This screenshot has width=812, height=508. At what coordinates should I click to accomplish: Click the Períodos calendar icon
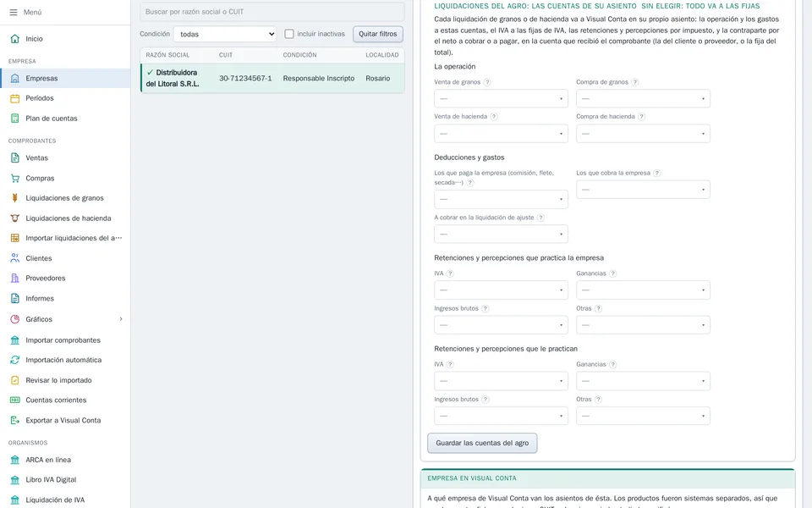(x=15, y=98)
